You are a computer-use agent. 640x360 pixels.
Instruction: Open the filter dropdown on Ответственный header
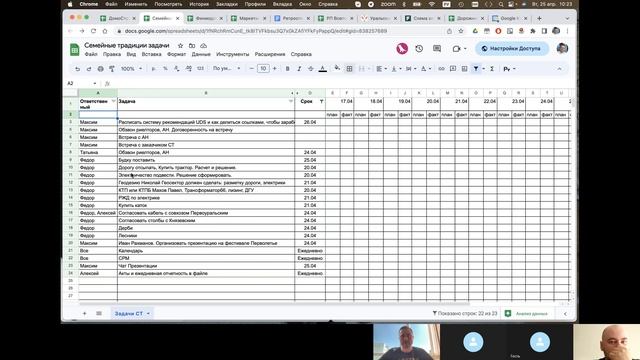click(x=113, y=101)
